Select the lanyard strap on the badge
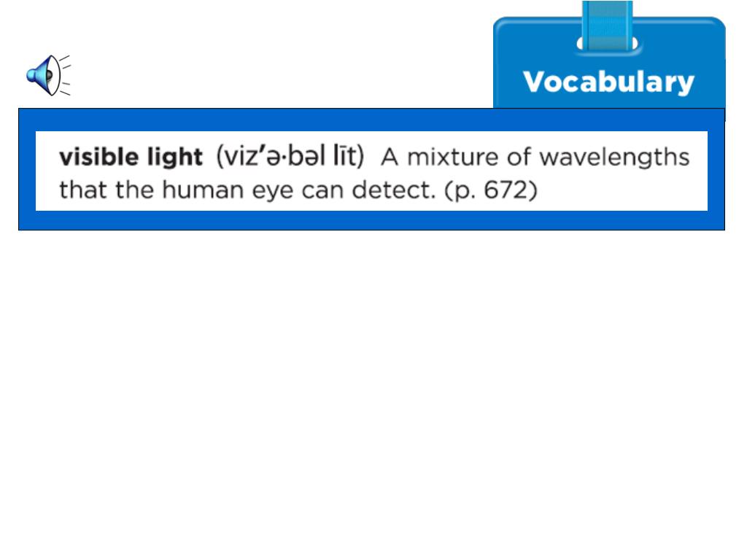The image size is (747, 560). tap(608, 26)
